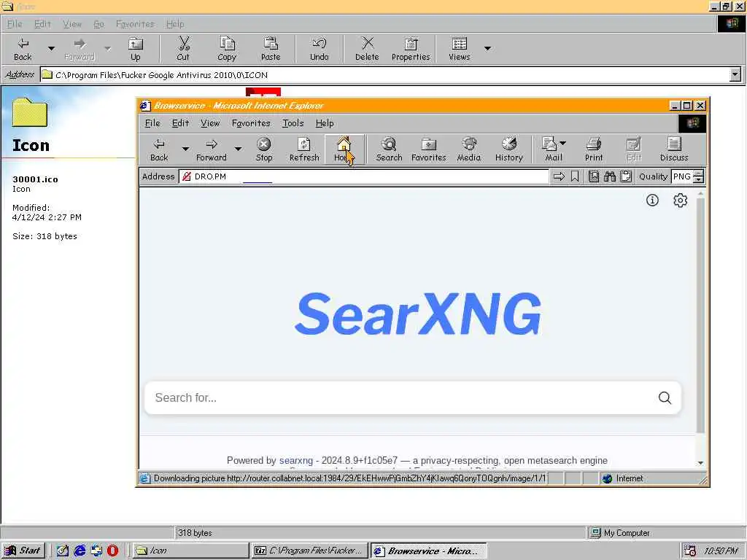Click the Start button
The image size is (747, 560).
(x=23, y=551)
